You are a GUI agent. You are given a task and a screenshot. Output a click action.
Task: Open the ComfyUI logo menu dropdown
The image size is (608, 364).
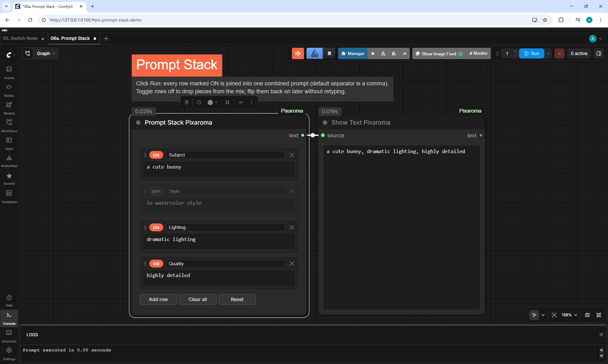[x=10, y=55]
